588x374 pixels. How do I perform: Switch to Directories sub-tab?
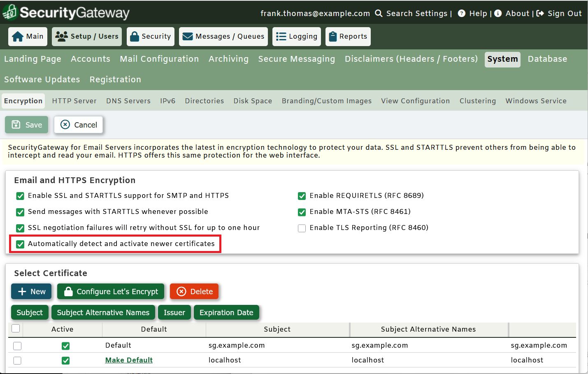205,101
